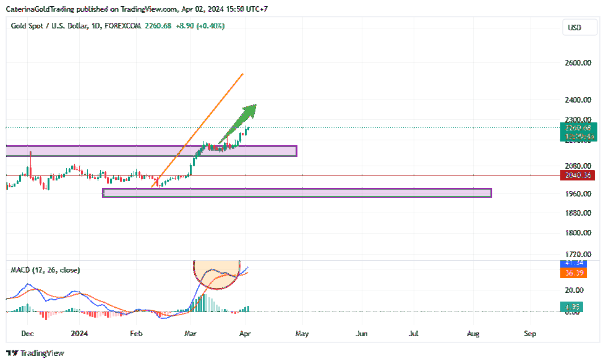Click the +8.90 (+0.40%) price change text
This screenshot has width=606, height=364.
tap(200, 26)
